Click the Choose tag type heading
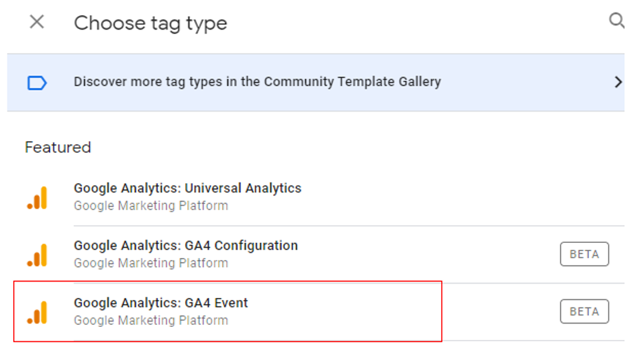This screenshot has height=351, width=644. tap(150, 23)
